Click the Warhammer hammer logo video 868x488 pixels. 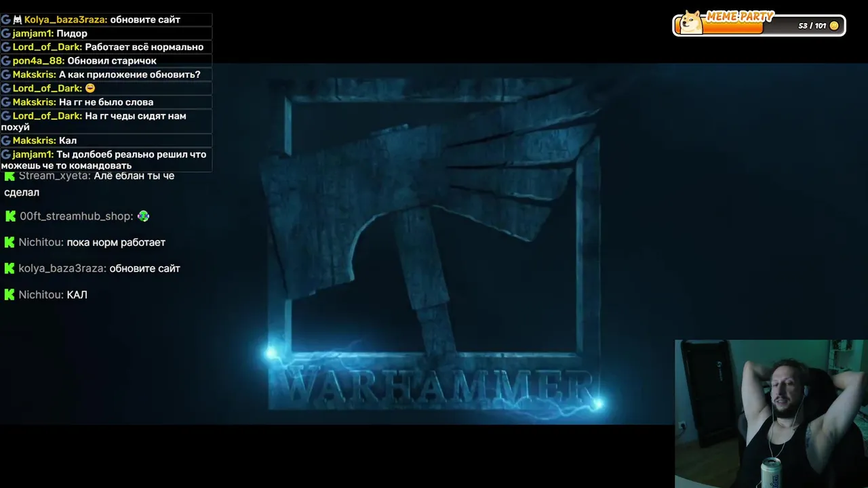point(434,244)
